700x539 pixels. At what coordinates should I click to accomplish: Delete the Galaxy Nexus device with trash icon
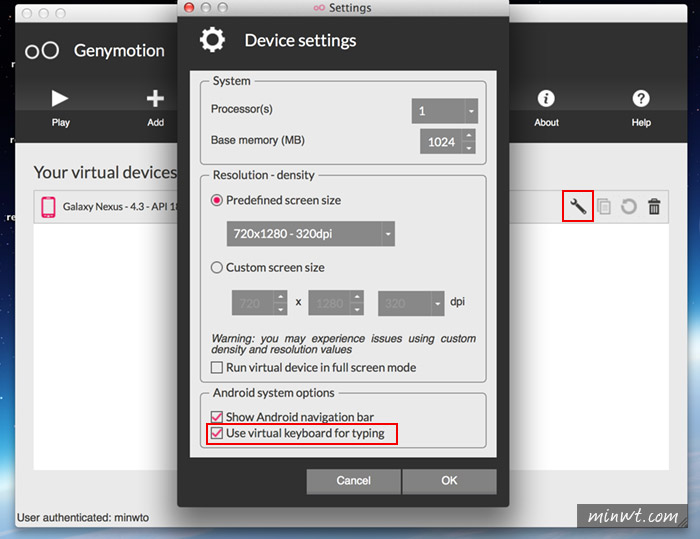[x=654, y=206]
